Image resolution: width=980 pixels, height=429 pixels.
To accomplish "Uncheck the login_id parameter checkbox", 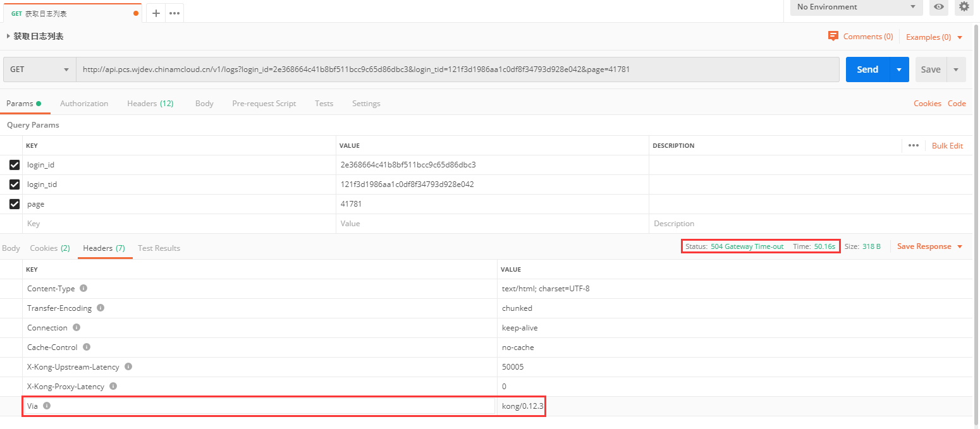I will coord(15,165).
